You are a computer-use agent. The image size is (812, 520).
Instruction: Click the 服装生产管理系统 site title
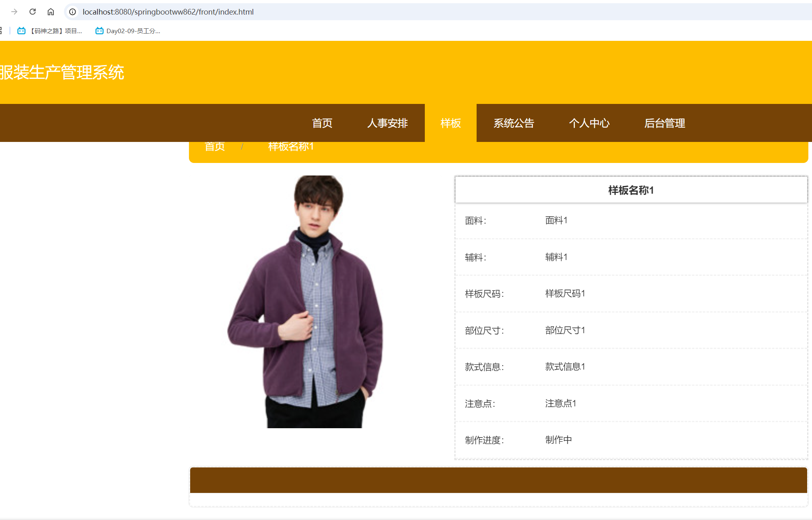click(x=62, y=73)
